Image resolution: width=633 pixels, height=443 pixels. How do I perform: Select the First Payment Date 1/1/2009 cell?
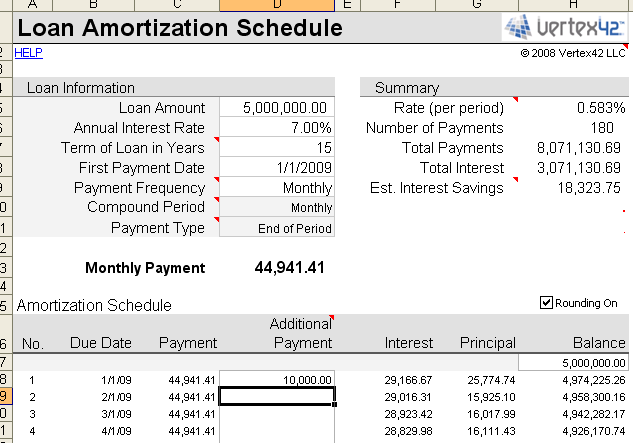pos(276,168)
